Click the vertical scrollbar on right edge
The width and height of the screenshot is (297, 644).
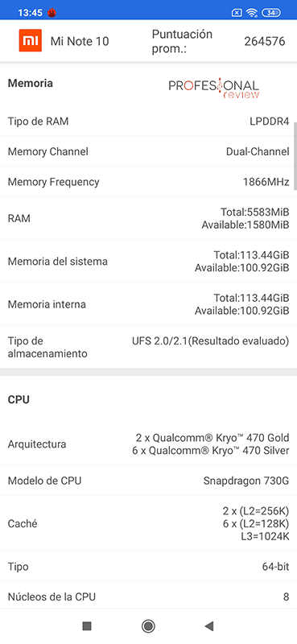295,156
